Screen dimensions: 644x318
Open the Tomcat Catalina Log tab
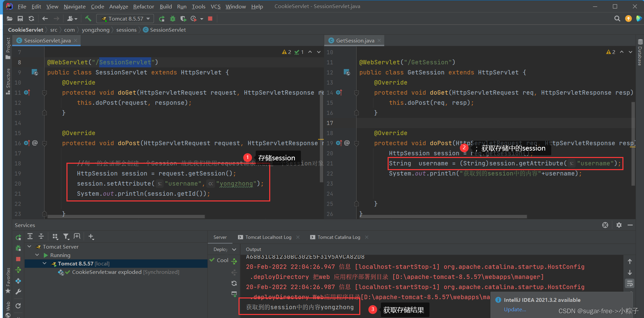(339, 237)
